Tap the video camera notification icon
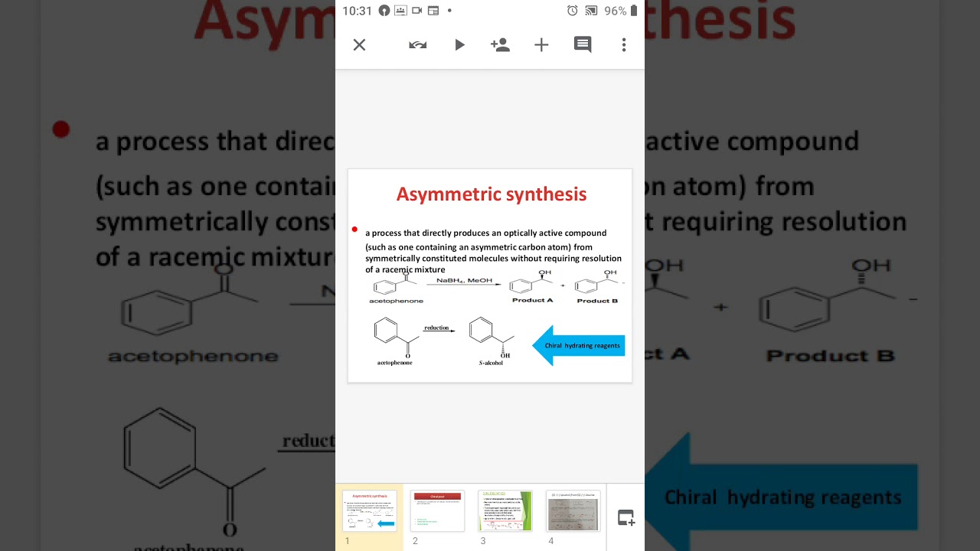Image resolution: width=980 pixels, height=551 pixels. coord(417,11)
